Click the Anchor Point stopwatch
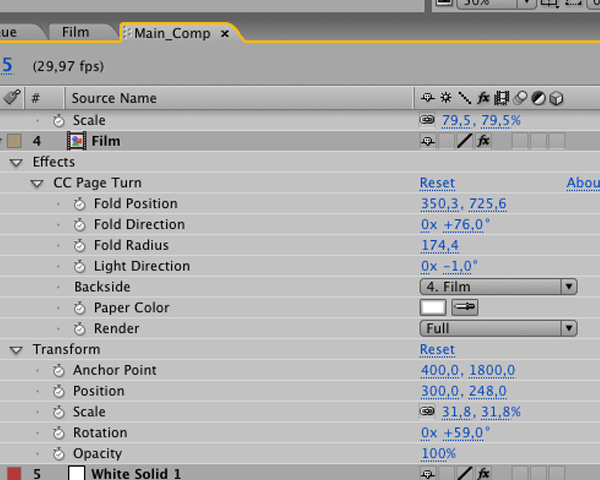Screen dimensions: 600x480 (60, 371)
